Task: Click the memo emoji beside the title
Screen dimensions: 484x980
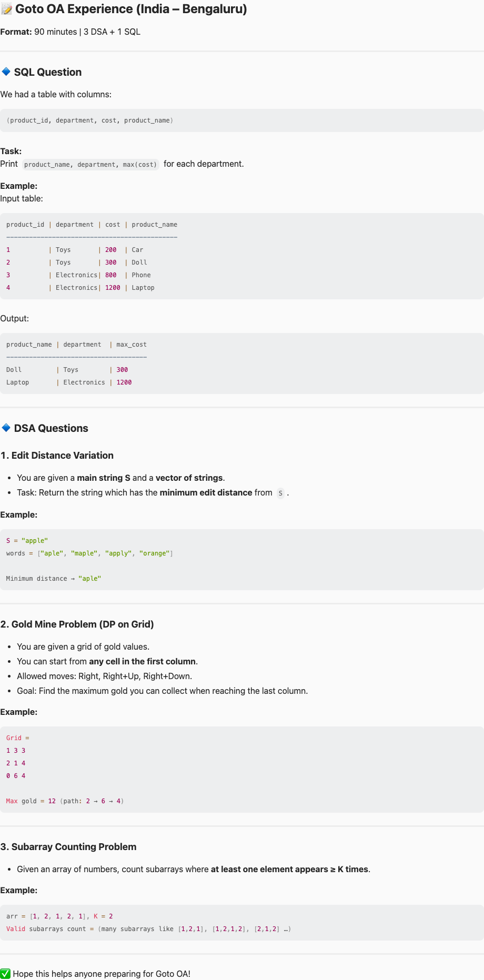Action: [7, 9]
